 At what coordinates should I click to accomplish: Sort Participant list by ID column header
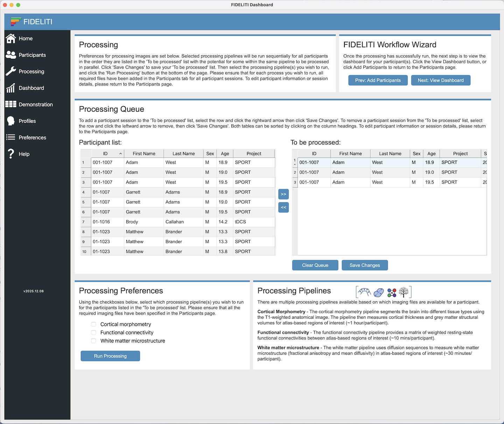tap(105, 154)
